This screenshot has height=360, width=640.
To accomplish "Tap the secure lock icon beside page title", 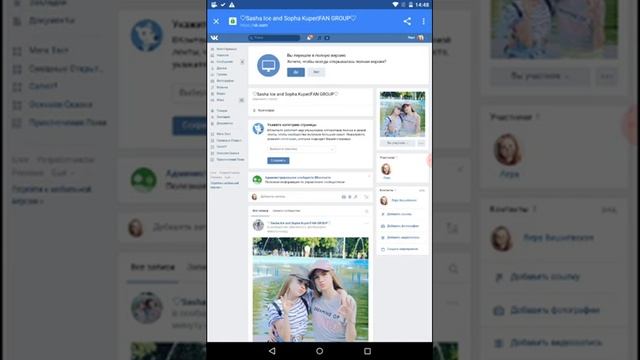I will 232,21.
